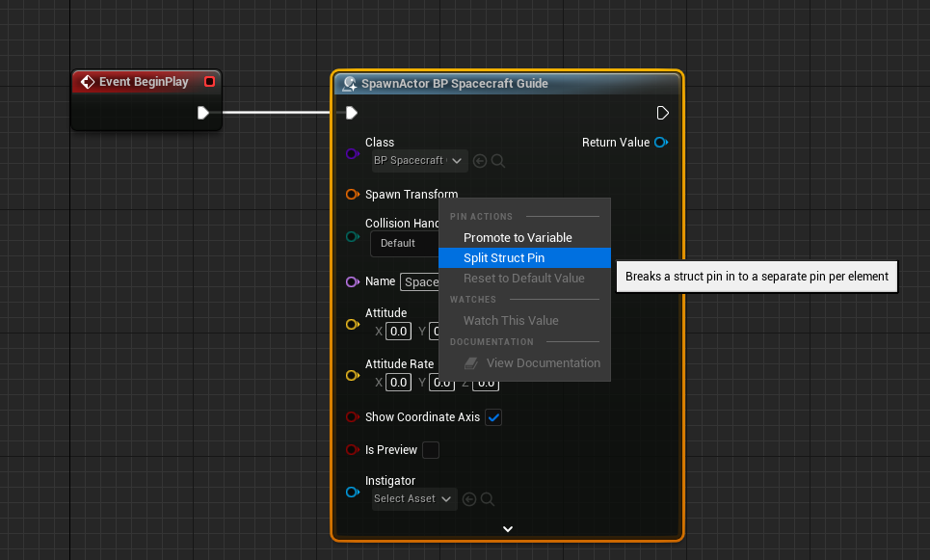Enable the Is Preview checkbox
Screen dimensions: 930x560
[431, 450]
